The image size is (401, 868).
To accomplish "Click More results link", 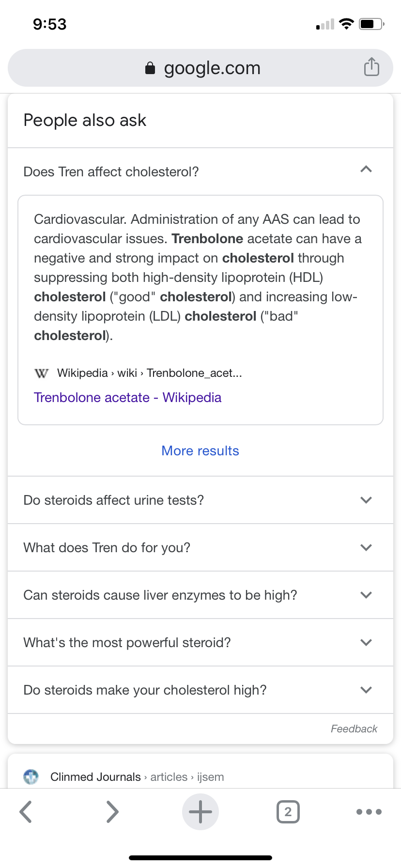I will point(200,450).
